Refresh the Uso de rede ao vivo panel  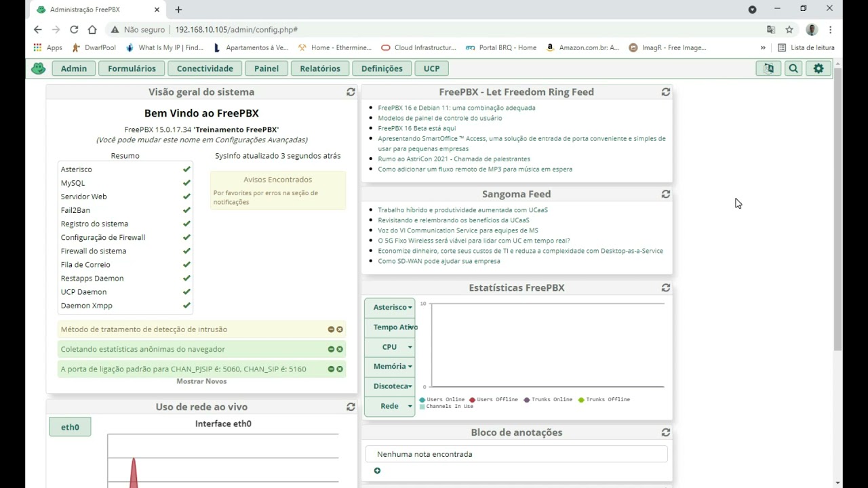tap(351, 407)
